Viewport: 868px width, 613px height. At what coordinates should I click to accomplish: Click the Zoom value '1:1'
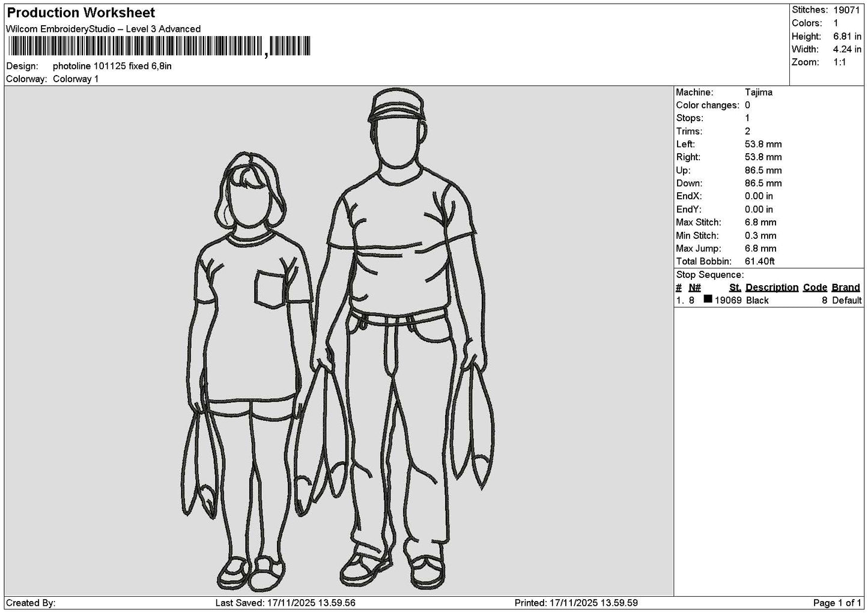point(840,62)
